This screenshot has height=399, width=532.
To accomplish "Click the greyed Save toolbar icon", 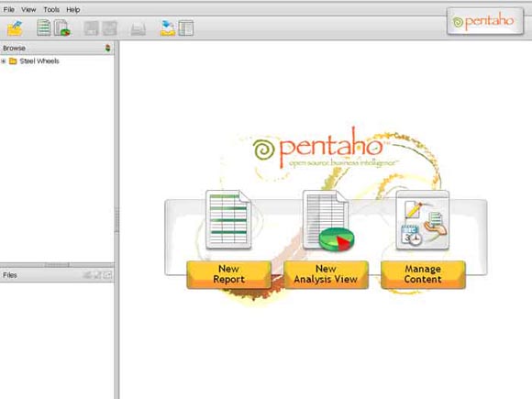I will (x=92, y=28).
